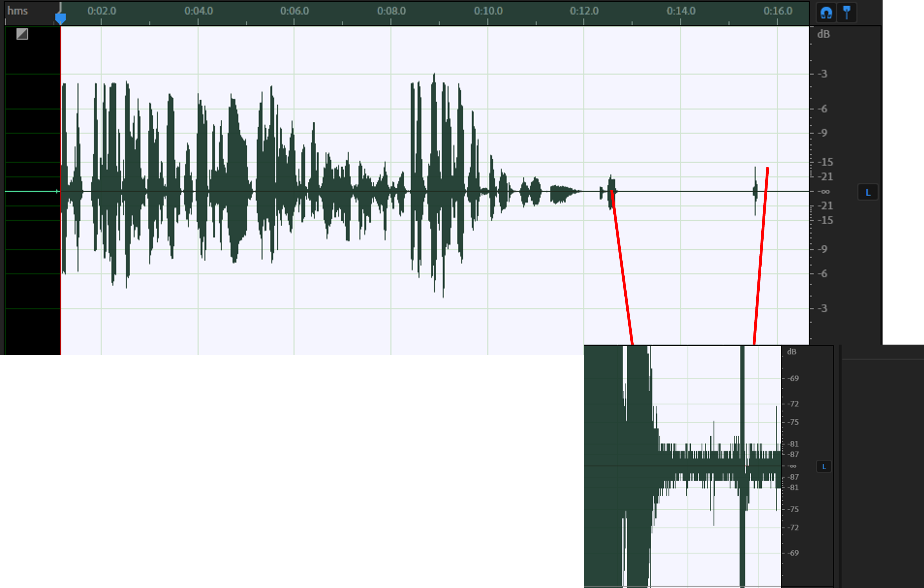Click the 0:02.0 ruler label
This screenshot has width=924, height=588.
[x=102, y=11]
